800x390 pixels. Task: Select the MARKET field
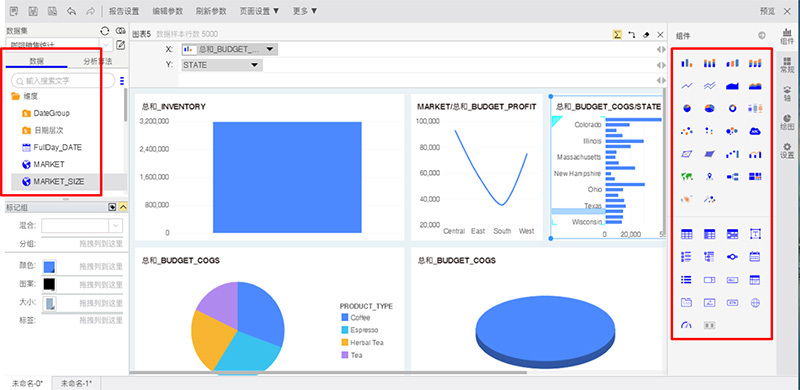(49, 164)
